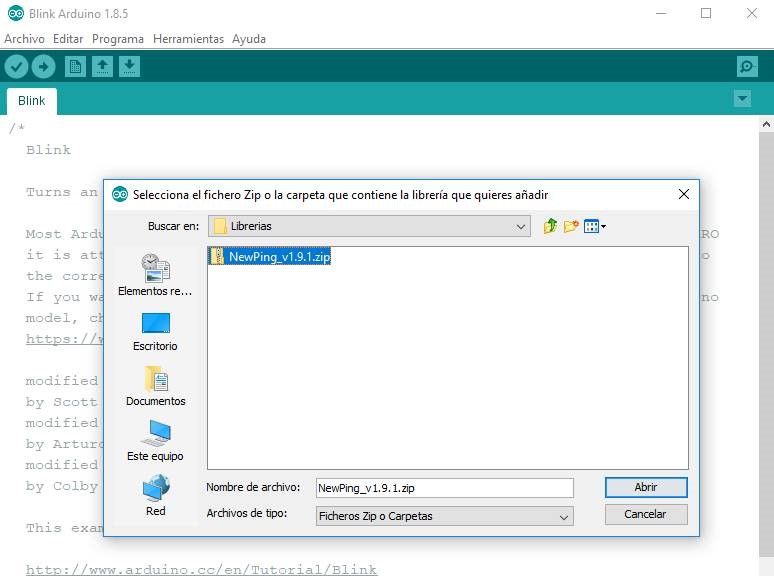Go to Escritorio in the sidebar

(155, 331)
